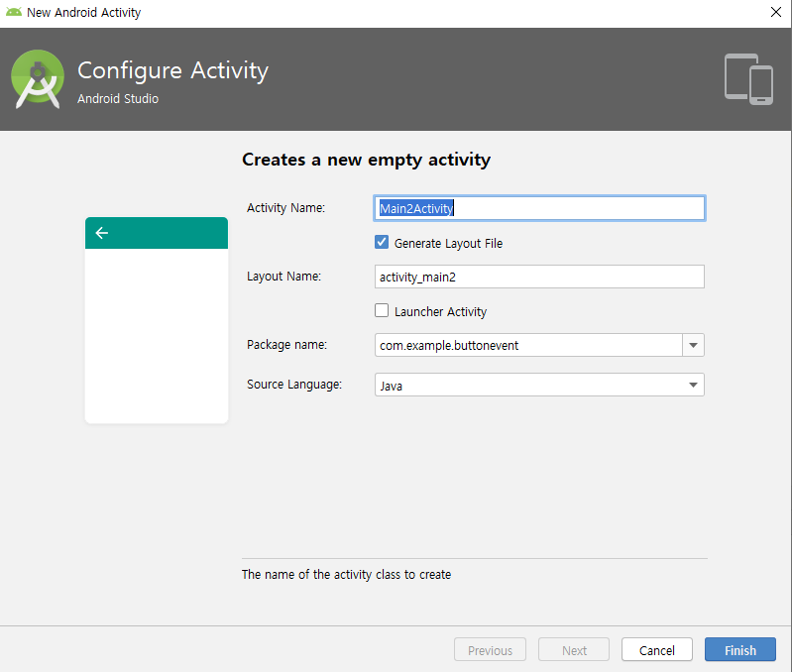Click the Activity Name input field

coord(539,208)
